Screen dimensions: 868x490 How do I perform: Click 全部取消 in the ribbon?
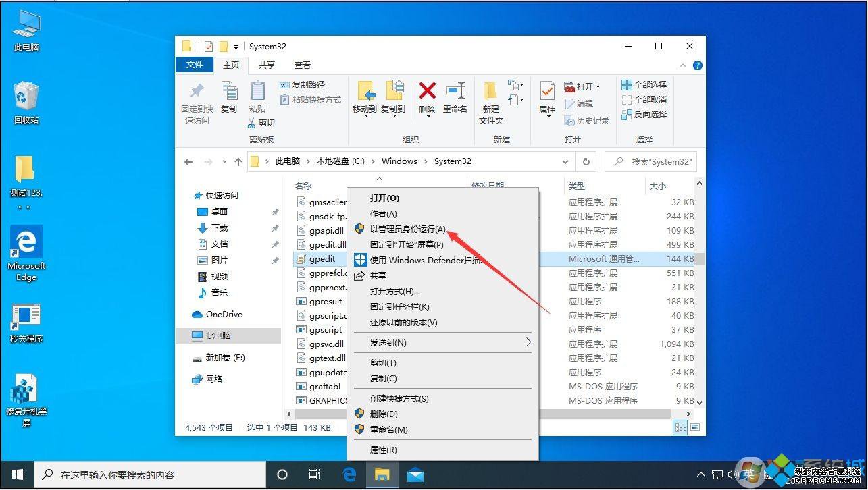pos(644,100)
